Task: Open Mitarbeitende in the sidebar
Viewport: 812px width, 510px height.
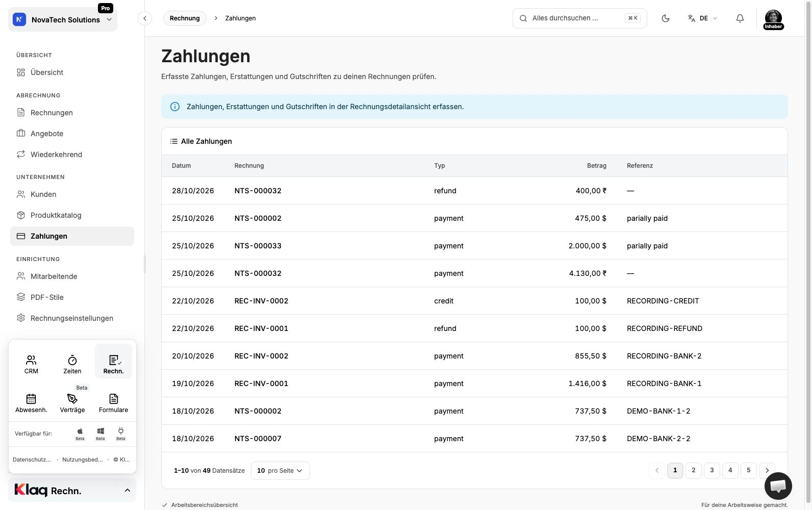Action: pos(72,276)
